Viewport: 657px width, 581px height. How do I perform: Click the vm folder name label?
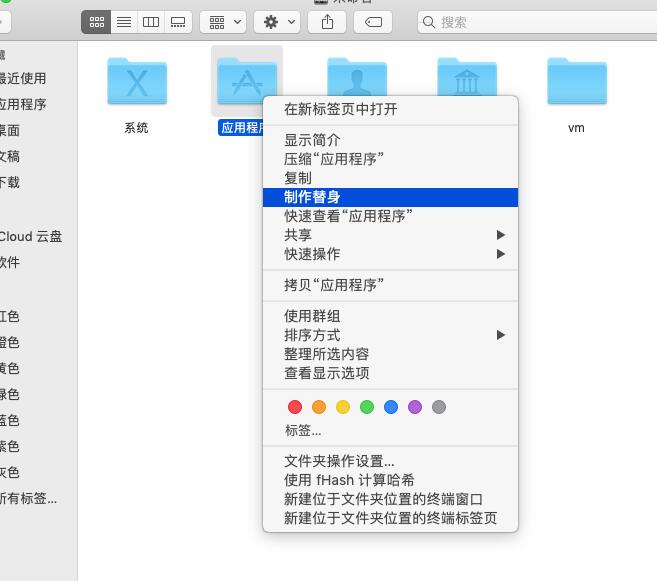point(577,128)
